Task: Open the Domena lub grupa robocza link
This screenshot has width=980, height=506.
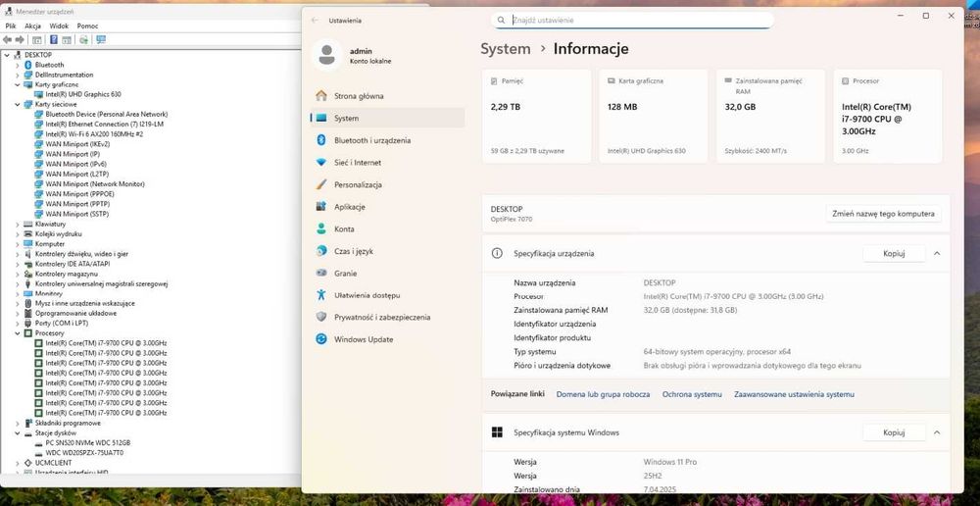Action: click(x=603, y=394)
